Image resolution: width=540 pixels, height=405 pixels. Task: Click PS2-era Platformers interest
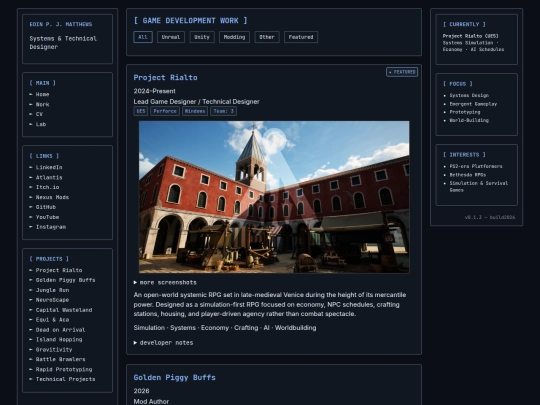click(x=476, y=166)
